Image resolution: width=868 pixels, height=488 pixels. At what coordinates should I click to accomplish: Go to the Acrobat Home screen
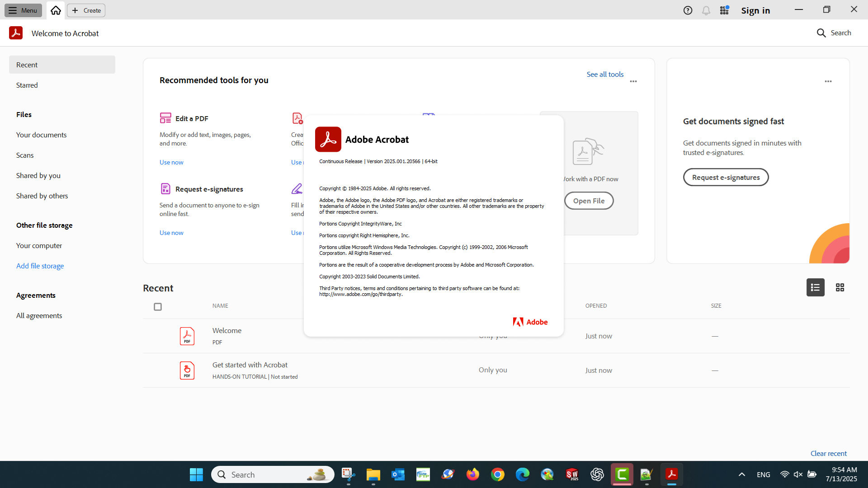coord(55,10)
